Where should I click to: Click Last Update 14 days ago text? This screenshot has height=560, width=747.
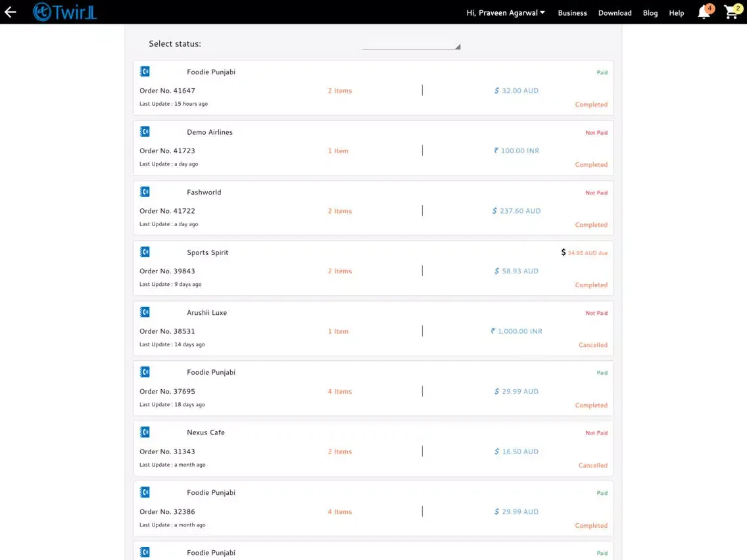[x=172, y=344]
